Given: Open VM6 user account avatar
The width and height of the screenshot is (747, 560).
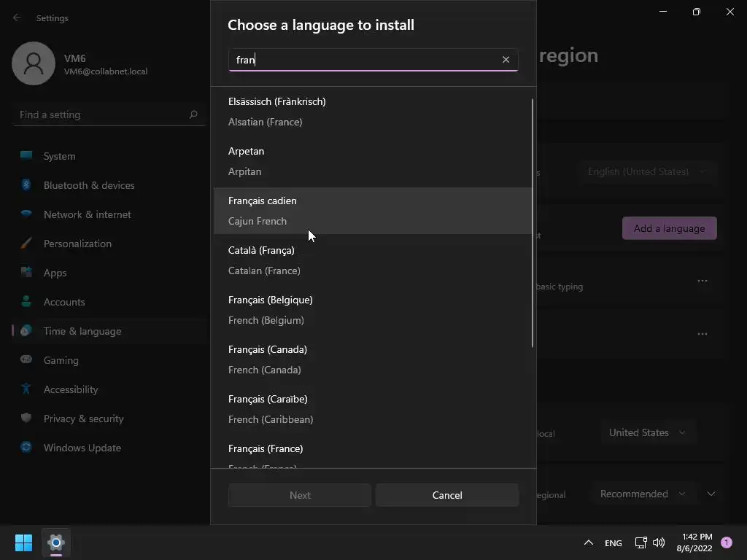Looking at the screenshot, I should click(34, 63).
